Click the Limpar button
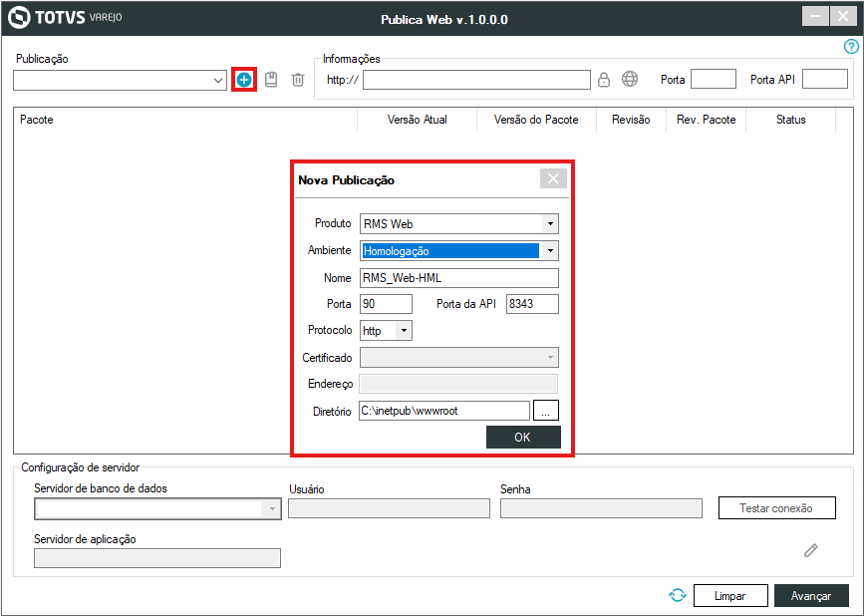The width and height of the screenshot is (864, 616). [x=730, y=596]
